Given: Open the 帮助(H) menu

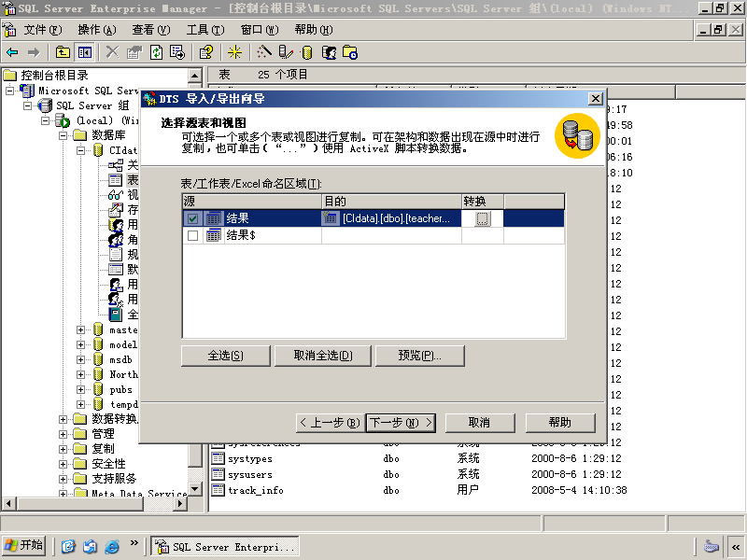Looking at the screenshot, I should (314, 30).
